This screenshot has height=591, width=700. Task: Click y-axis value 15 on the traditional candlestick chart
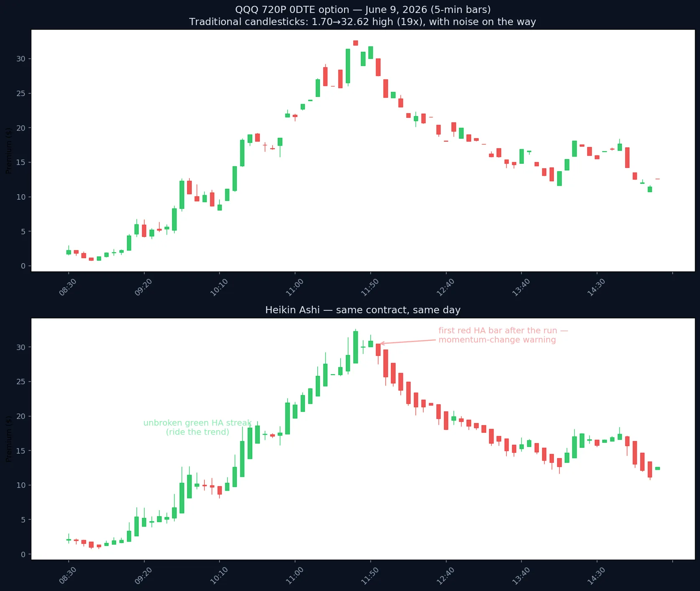[x=21, y=162]
